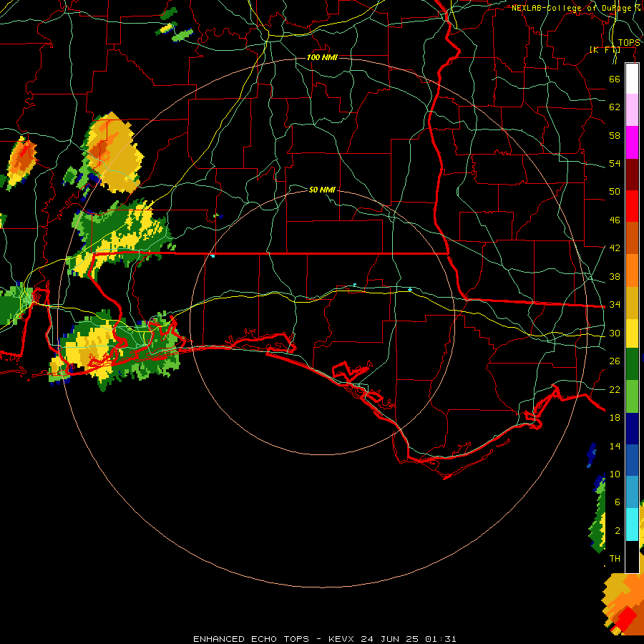Select the TOPS legend title
The width and height of the screenshot is (644, 644).
coord(629,43)
